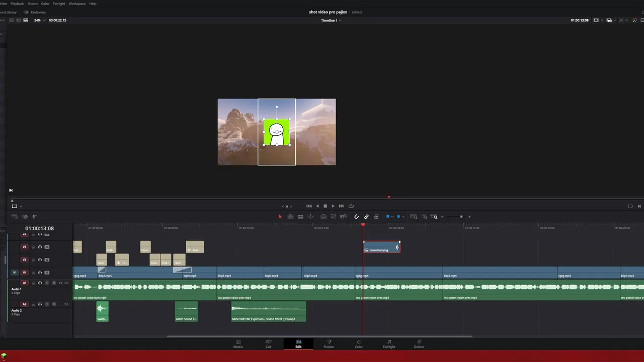Screen dimensions: 644x362
Task: Open the Help menu
Action: 93,4
